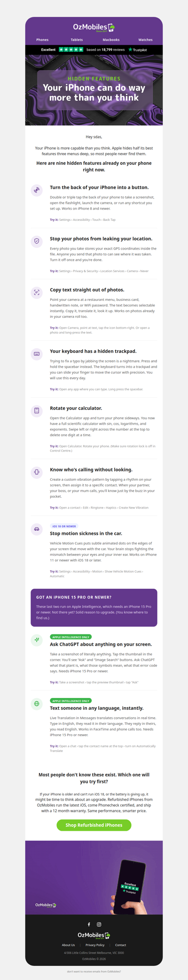
Task: Click the Shop Refurbished iPhones button
Action: (94, 825)
